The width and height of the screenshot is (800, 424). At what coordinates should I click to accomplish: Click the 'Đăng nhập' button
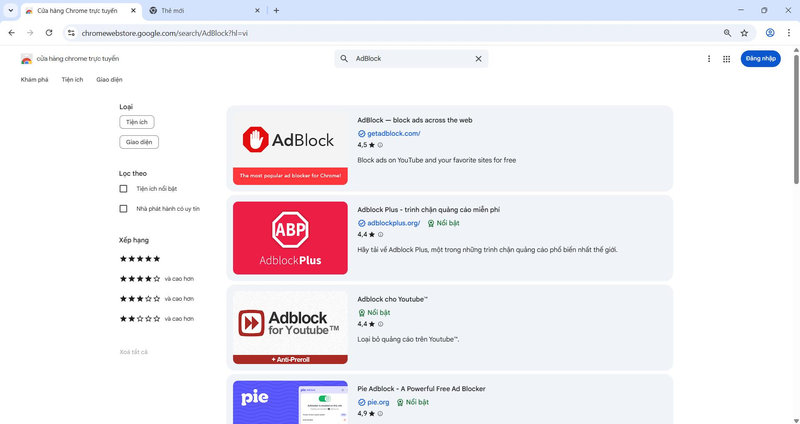(x=760, y=59)
